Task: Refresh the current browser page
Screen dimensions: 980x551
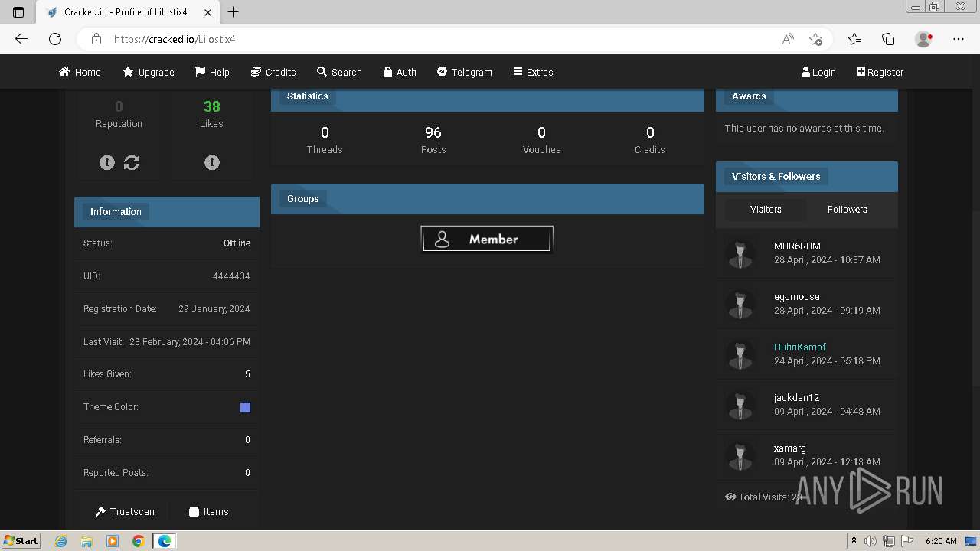Action: pos(55,39)
